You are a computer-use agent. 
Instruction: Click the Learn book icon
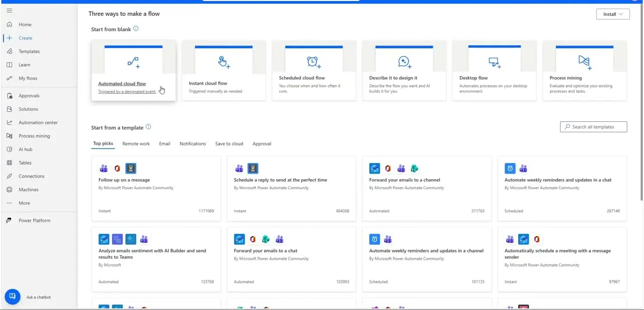pyautogui.click(x=9, y=65)
